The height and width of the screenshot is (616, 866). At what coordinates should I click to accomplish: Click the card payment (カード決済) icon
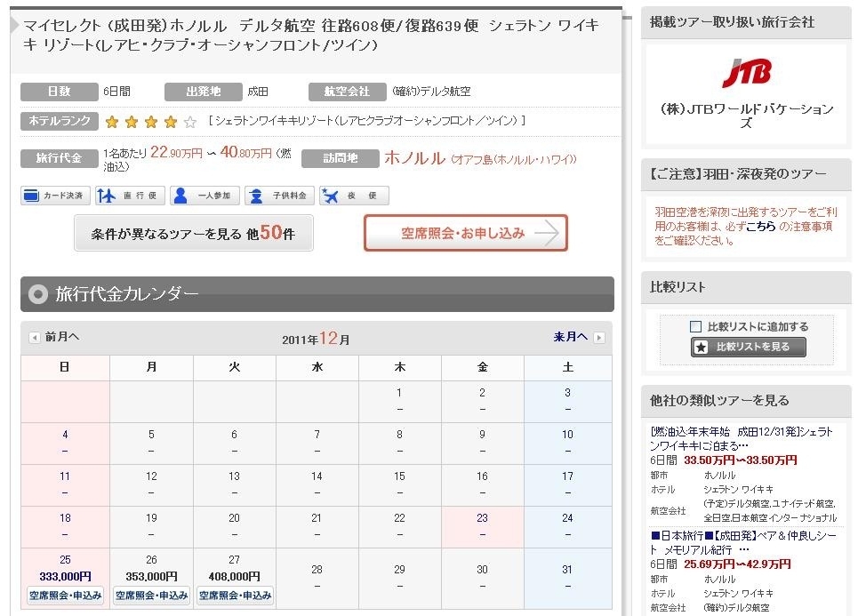(x=55, y=196)
